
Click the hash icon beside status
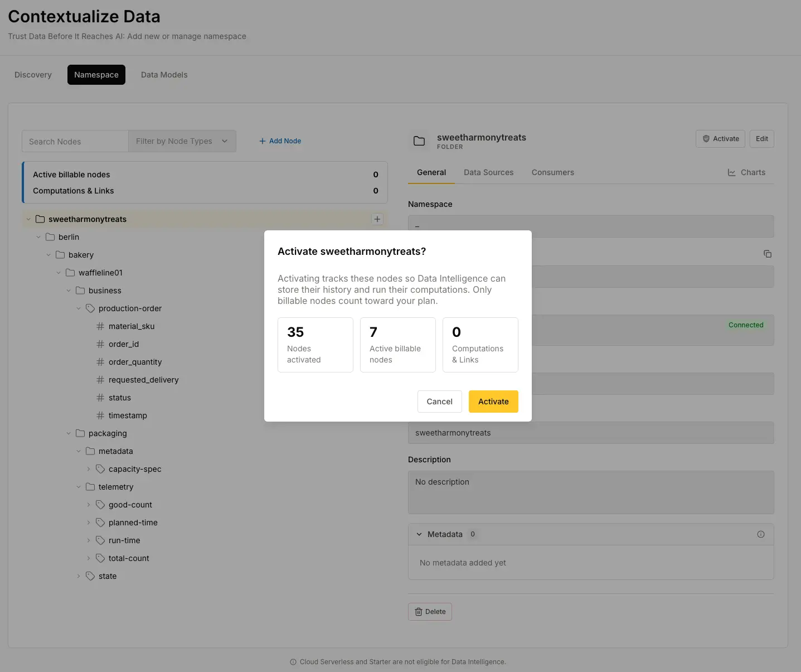100,398
